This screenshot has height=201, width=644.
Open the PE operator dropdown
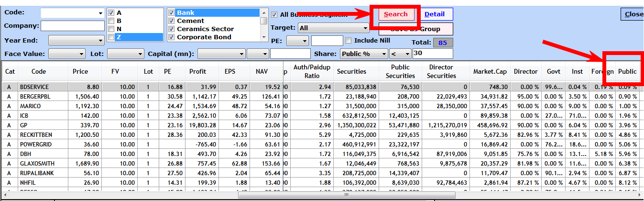[x=298, y=41]
